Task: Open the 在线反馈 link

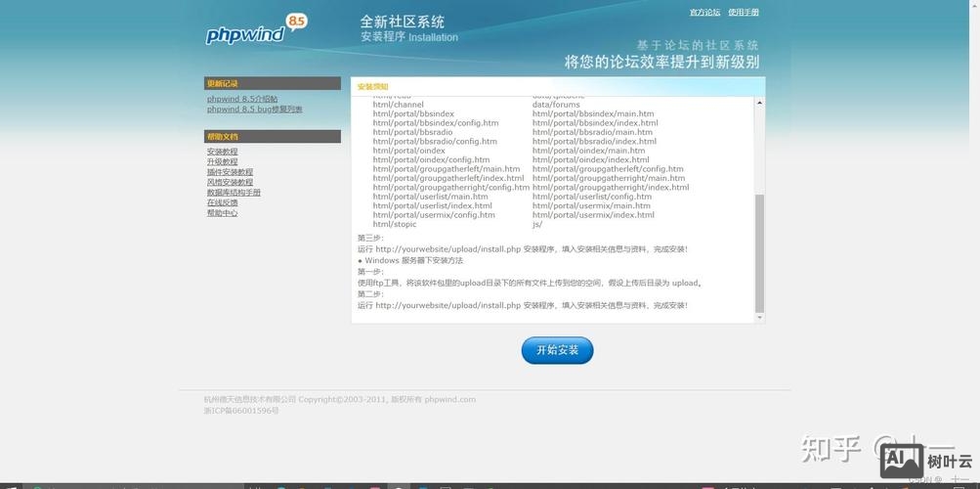Action: point(223,202)
